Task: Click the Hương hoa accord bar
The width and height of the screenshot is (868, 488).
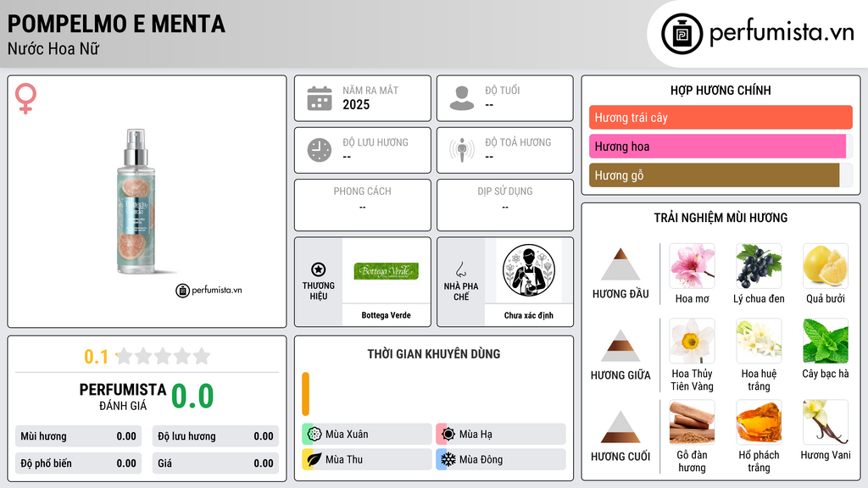Action: (717, 146)
